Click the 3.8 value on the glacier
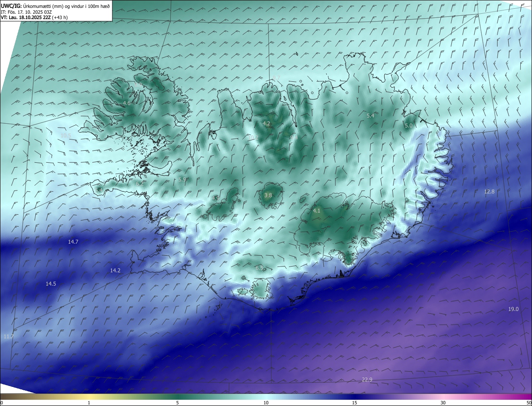Screen dimensions: 532x406 click(268, 195)
